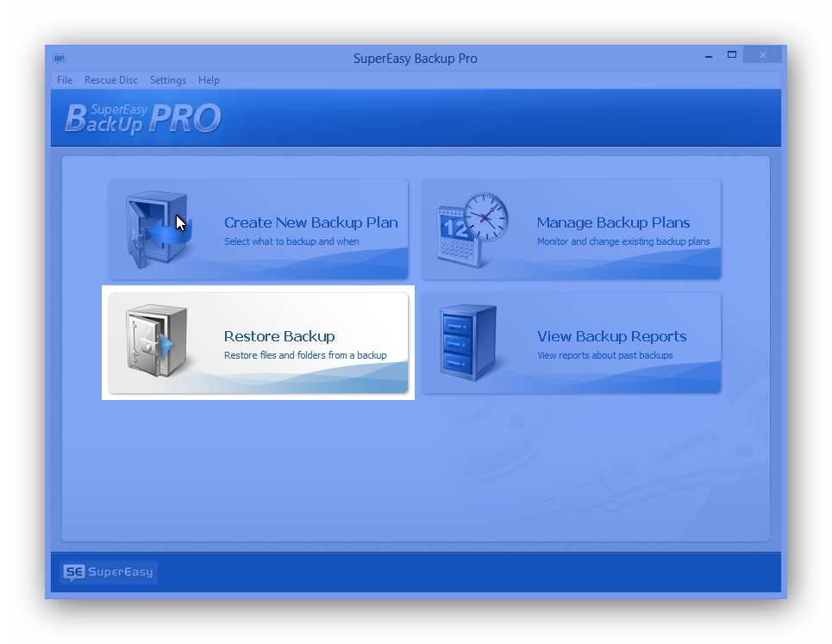Viewport: 832px width, 644px height.
Task: Click "Monitor and change existing backup plans" text
Action: point(623,241)
